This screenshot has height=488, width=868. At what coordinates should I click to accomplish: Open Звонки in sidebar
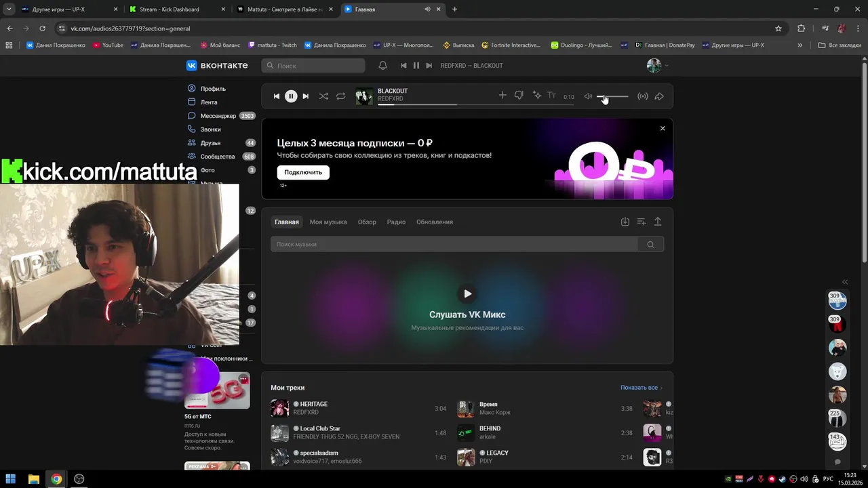click(210, 129)
